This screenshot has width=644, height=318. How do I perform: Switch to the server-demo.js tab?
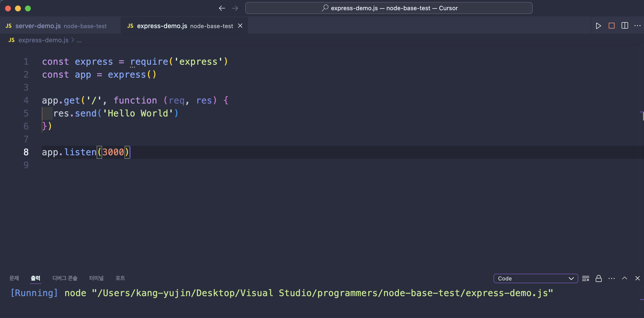point(38,26)
